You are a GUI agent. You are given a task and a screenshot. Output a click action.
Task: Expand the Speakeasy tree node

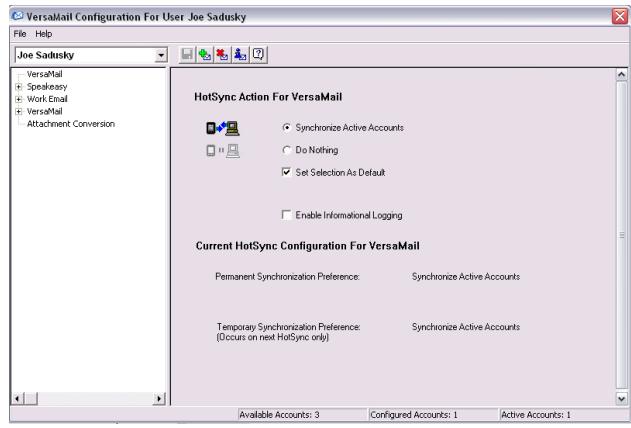[19, 87]
